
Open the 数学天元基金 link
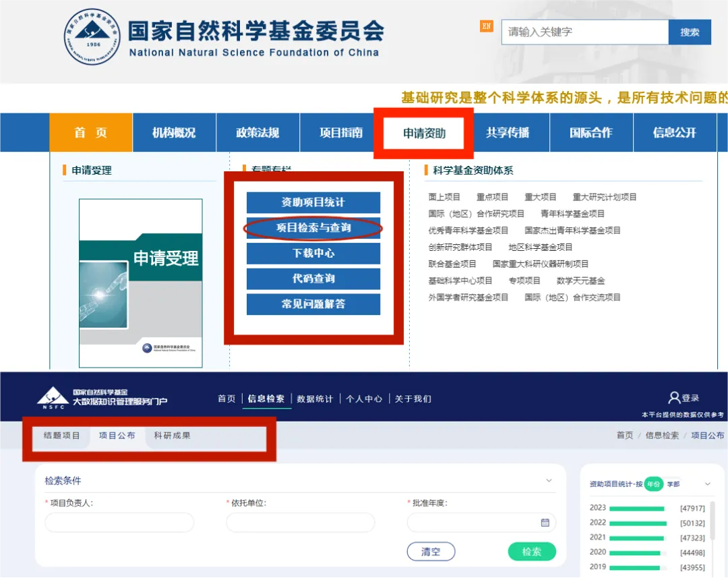coord(581,281)
